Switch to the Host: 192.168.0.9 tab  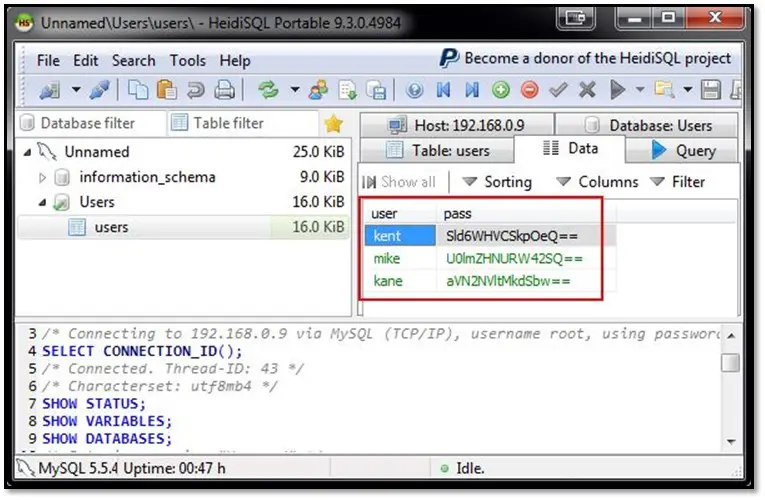tap(456, 125)
